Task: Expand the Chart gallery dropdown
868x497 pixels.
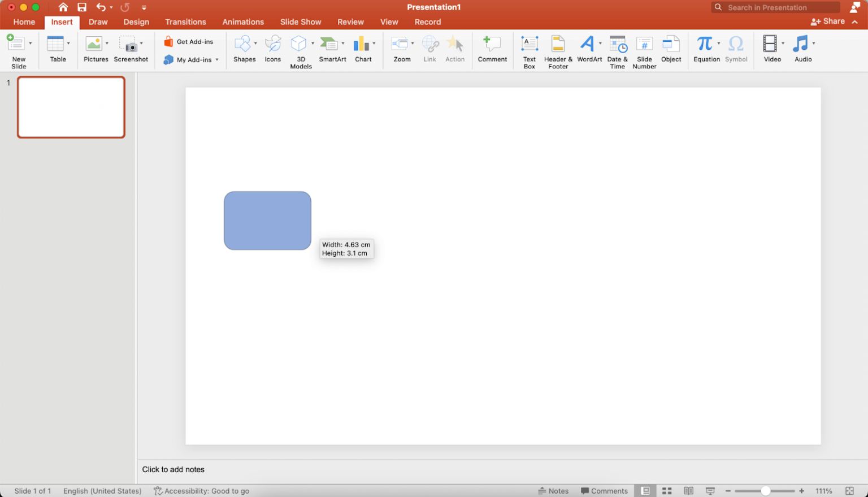Action: pyautogui.click(x=373, y=43)
